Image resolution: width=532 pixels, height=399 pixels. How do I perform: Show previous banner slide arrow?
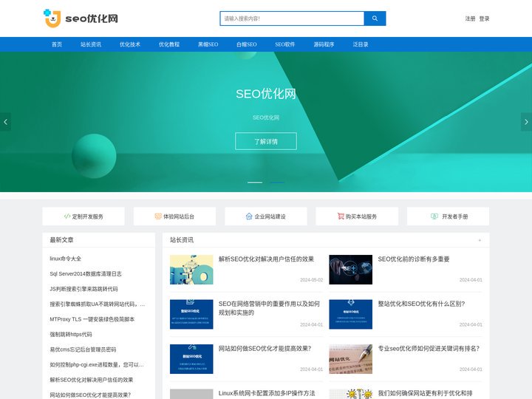pyautogui.click(x=5, y=122)
